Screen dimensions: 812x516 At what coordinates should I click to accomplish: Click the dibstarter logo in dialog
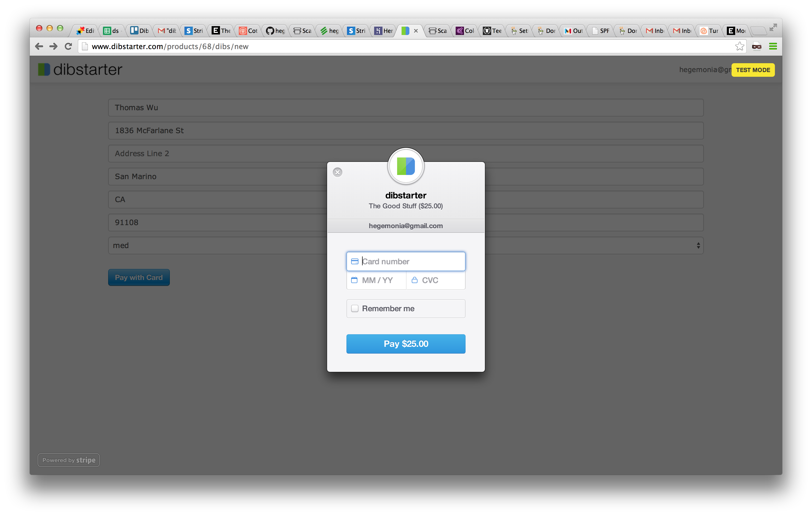click(406, 166)
